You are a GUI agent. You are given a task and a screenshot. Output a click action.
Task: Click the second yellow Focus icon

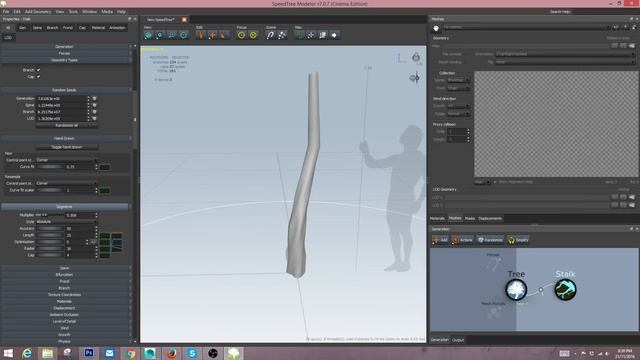[x=253, y=35]
